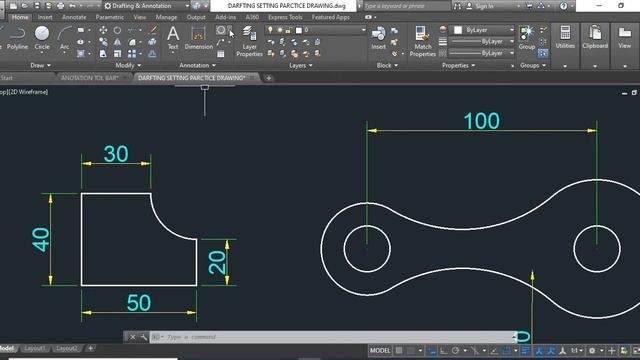Toggle lineweight display in status bar
The width and height of the screenshot is (640, 360).
(525, 350)
